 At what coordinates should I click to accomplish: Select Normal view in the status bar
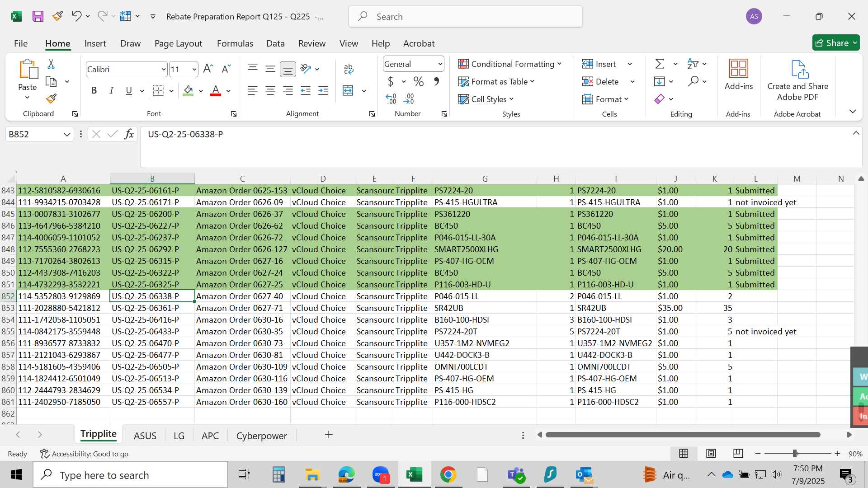(x=684, y=453)
